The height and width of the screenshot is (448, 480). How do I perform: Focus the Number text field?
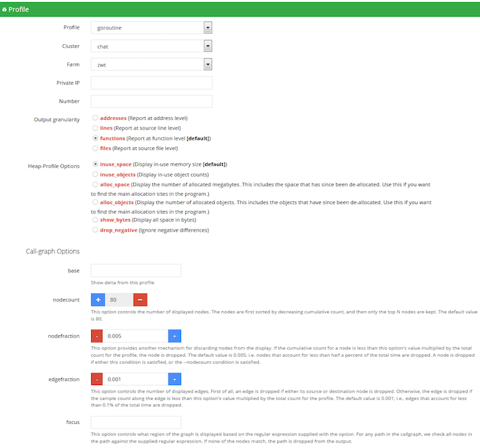pos(151,101)
